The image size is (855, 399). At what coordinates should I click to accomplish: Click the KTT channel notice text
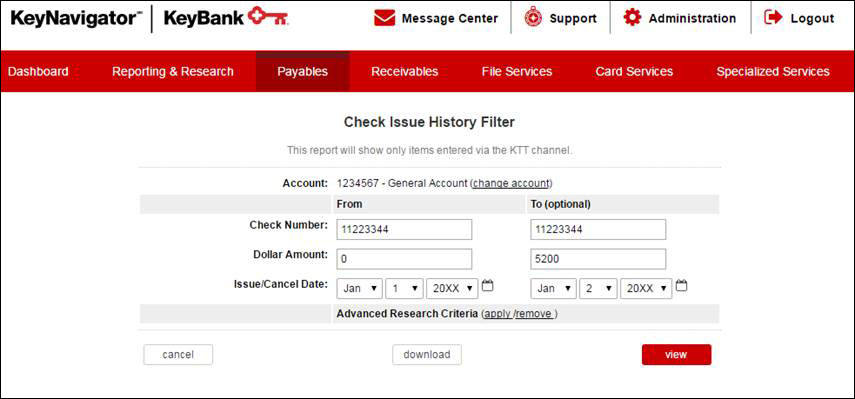coord(430,150)
